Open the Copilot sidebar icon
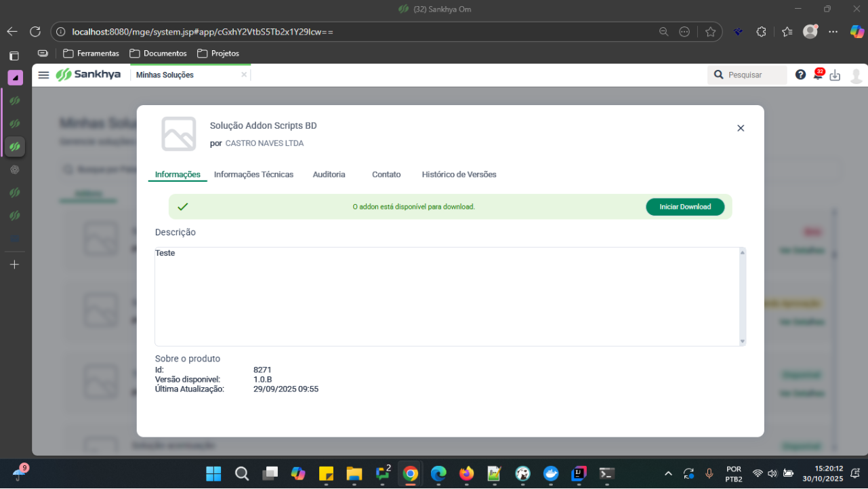 pyautogui.click(x=857, y=32)
